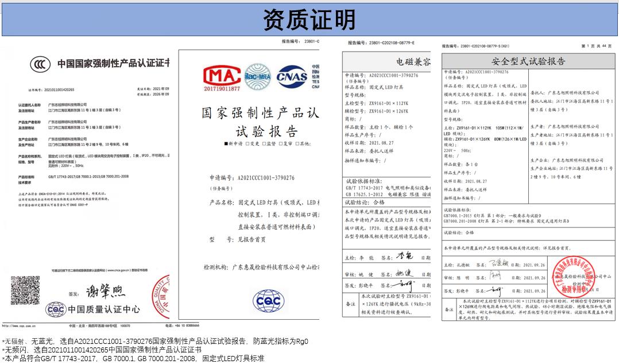
Task: Click the 安全型式试验报告 heading
Action: (528, 61)
